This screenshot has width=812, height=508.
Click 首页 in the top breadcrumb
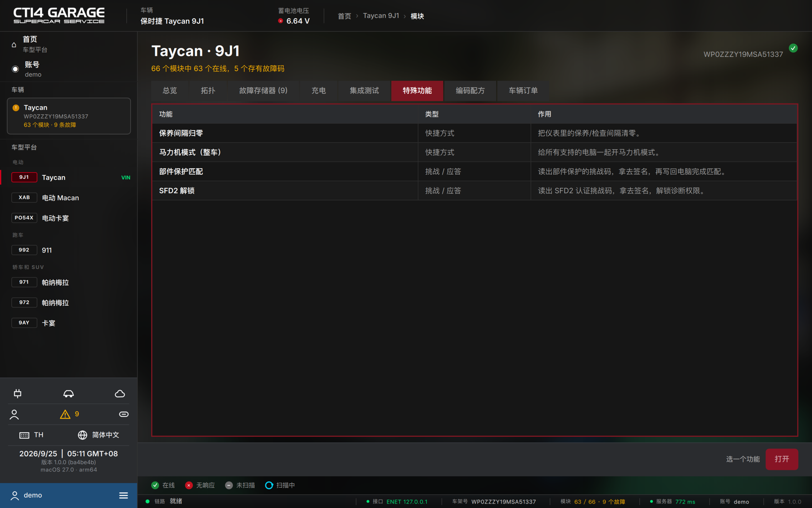[x=345, y=16]
